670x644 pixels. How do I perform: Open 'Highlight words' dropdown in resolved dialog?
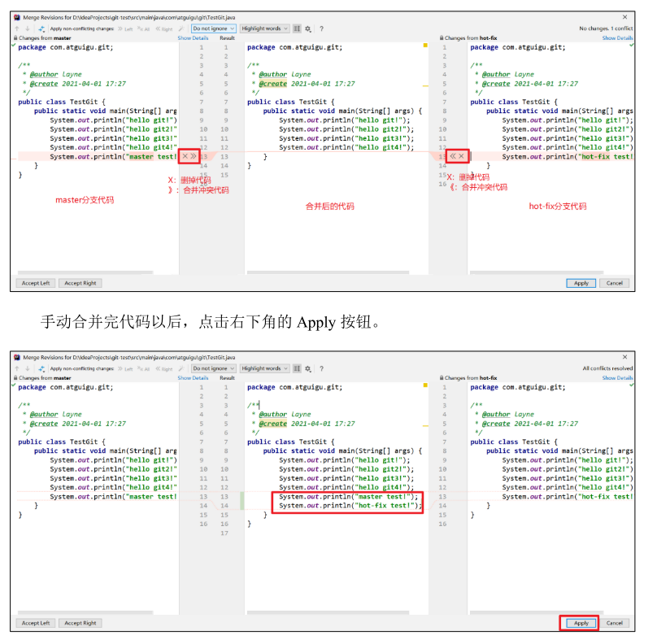coord(264,368)
